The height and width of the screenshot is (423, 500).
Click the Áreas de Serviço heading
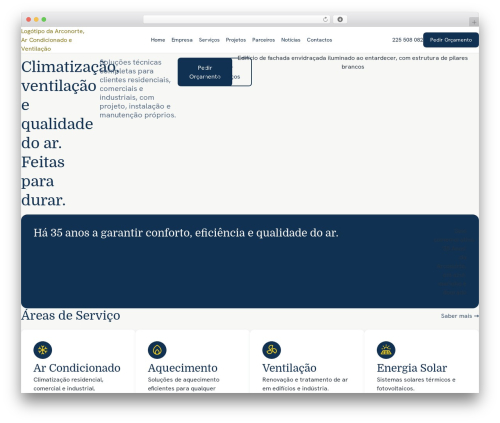(x=71, y=315)
